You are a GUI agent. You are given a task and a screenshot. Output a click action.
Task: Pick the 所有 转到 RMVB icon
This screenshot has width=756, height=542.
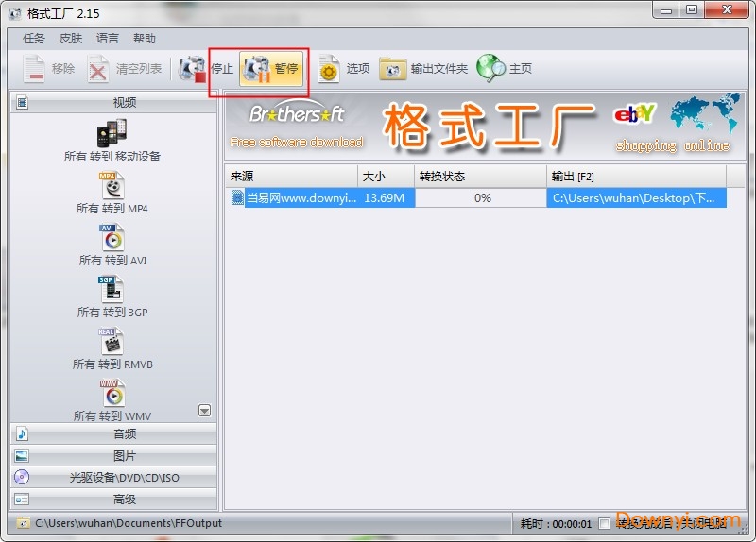(112, 342)
